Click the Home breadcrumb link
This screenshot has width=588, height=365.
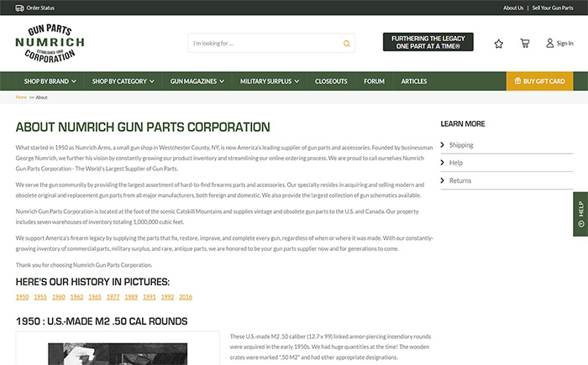pos(21,97)
